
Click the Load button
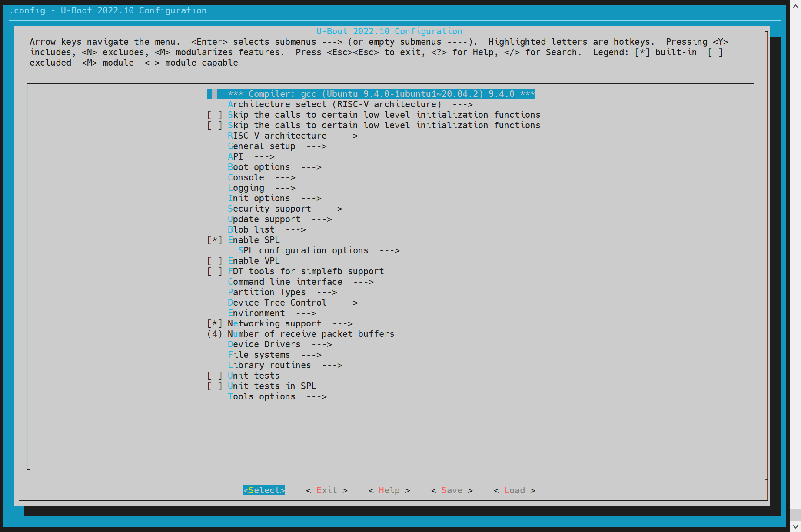(514, 490)
